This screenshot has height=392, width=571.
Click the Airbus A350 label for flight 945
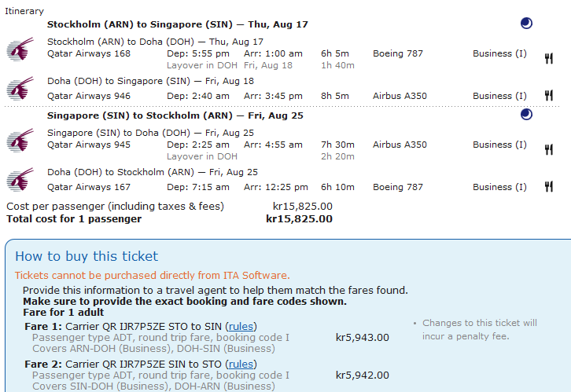click(400, 145)
